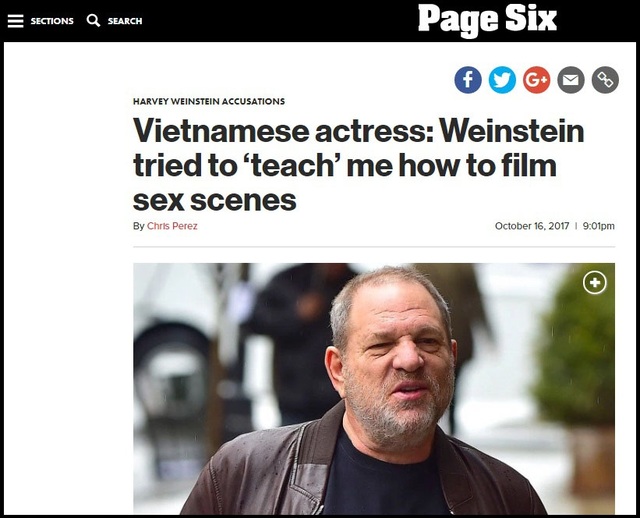
Task: Tweet this article via the Twitter icon
Action: coord(502,80)
